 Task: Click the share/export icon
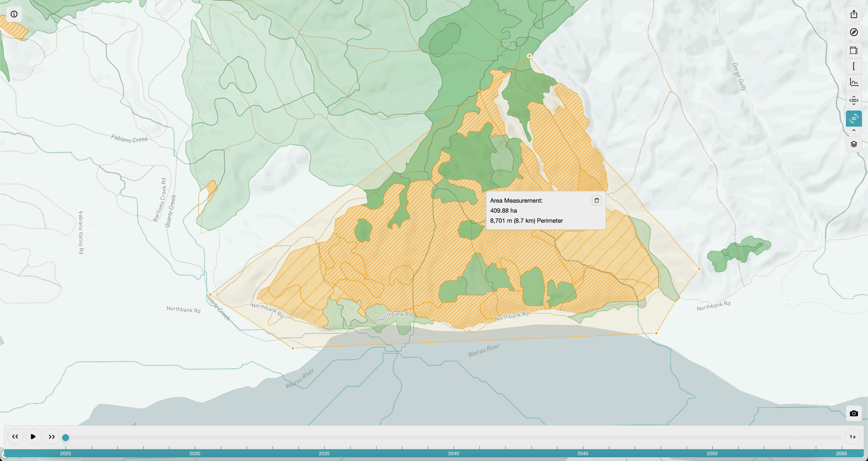pyautogui.click(x=853, y=14)
